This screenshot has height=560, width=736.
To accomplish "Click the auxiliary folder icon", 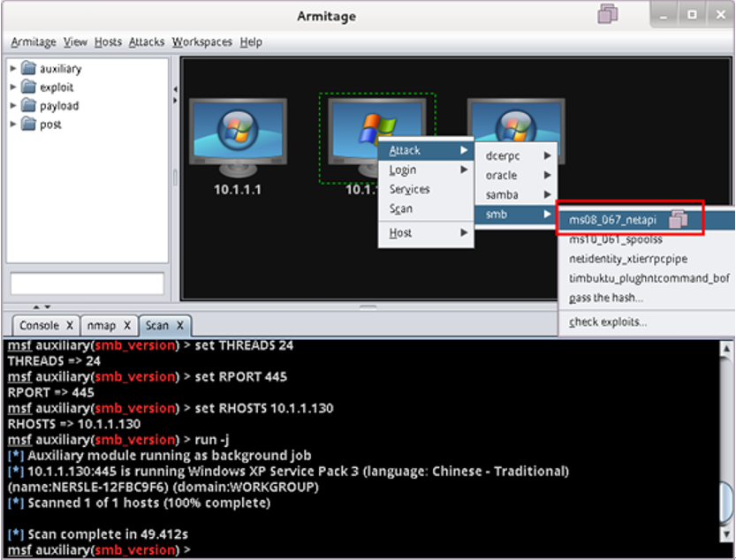I will click(x=28, y=69).
